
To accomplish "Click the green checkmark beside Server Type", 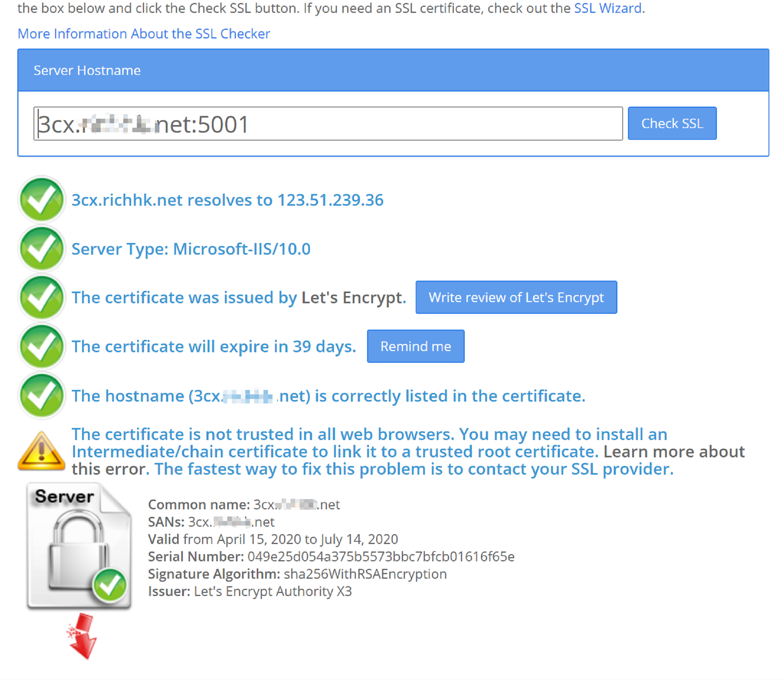I will coord(42,249).
